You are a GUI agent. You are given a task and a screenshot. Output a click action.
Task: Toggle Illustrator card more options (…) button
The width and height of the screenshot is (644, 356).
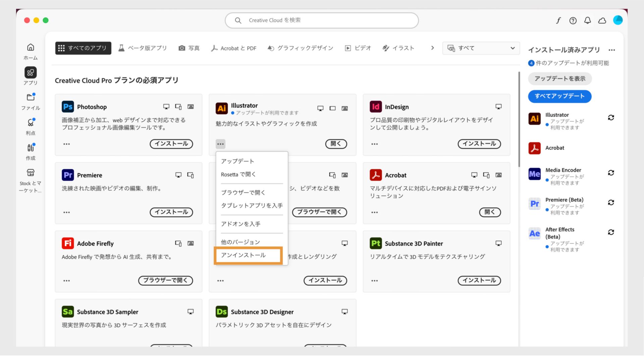220,144
